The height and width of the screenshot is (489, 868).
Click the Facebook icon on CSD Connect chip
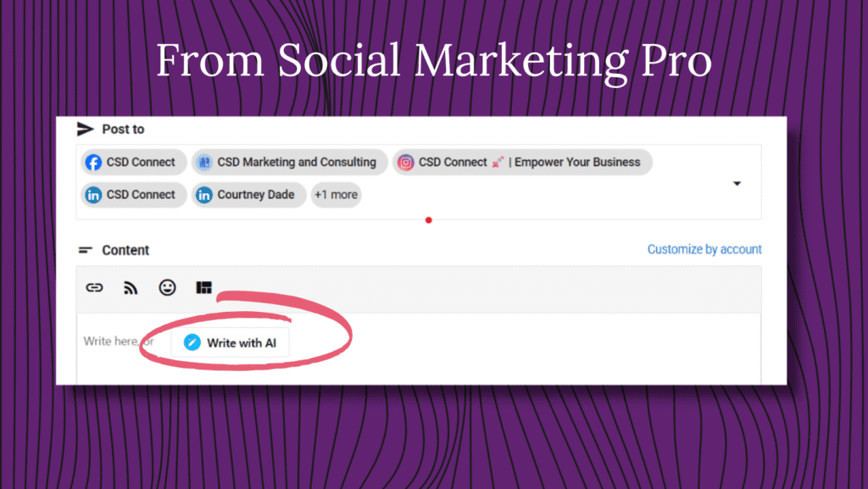click(x=93, y=163)
